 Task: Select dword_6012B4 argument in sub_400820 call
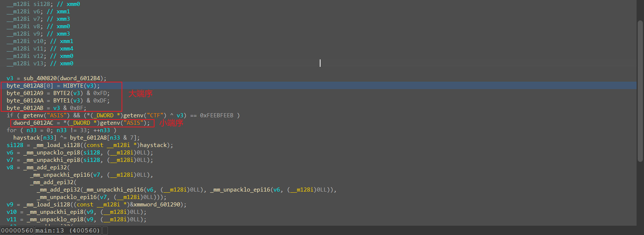click(80, 78)
